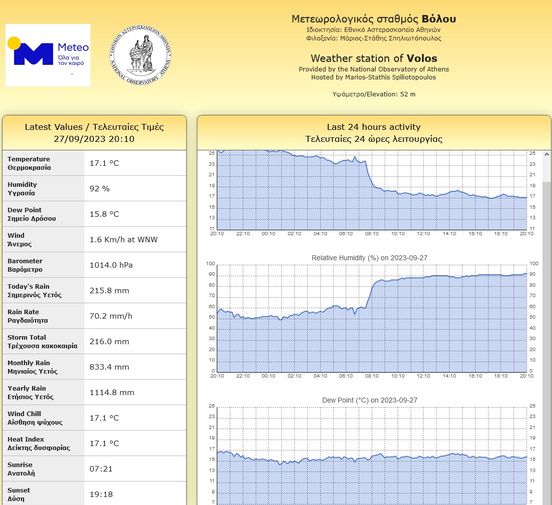The height and width of the screenshot is (505, 552).
Task: Click the Rain Rate value 70.2 mm/h
Action: coord(111,316)
